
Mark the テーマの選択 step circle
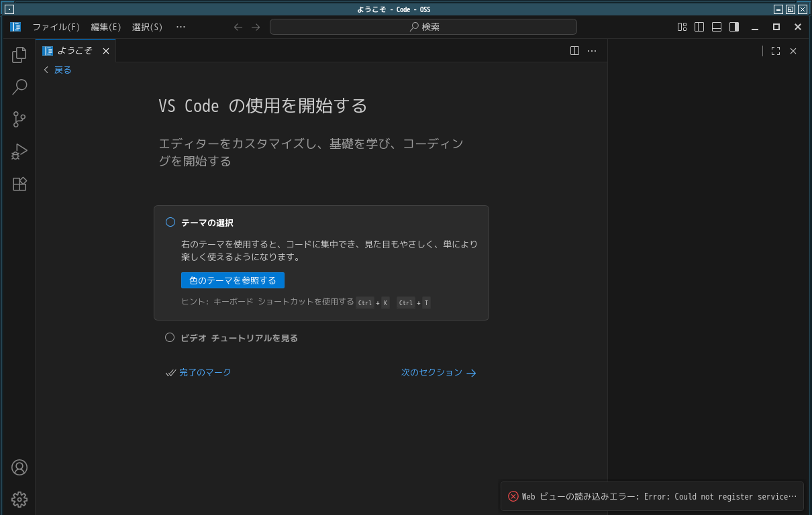pos(170,223)
